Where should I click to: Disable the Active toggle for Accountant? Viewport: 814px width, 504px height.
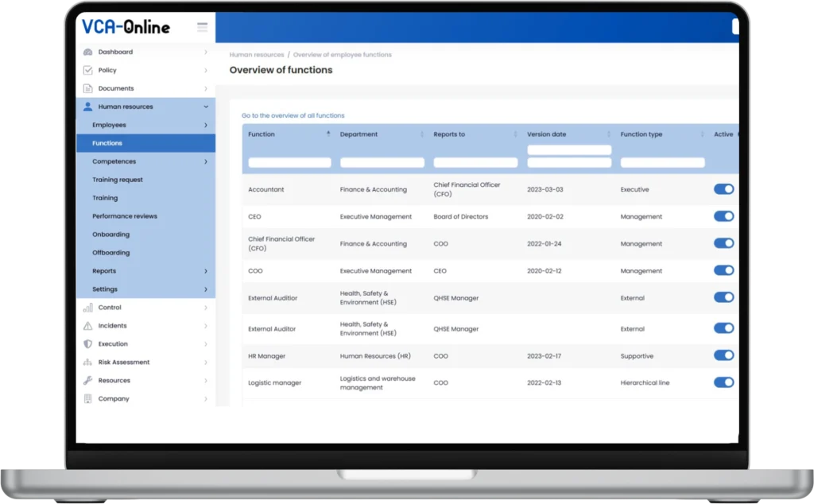pyautogui.click(x=723, y=189)
